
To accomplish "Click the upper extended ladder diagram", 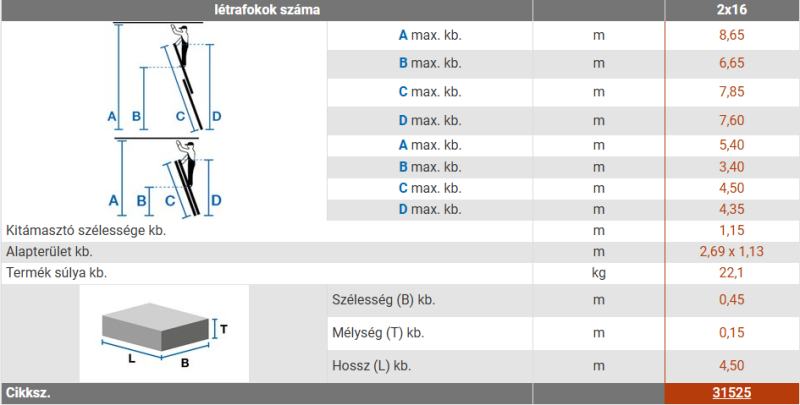I will (x=166, y=78).
